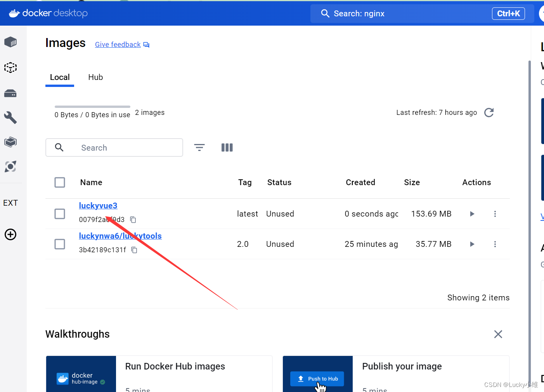Click the 25 minutes ago created cell

pos(371,244)
